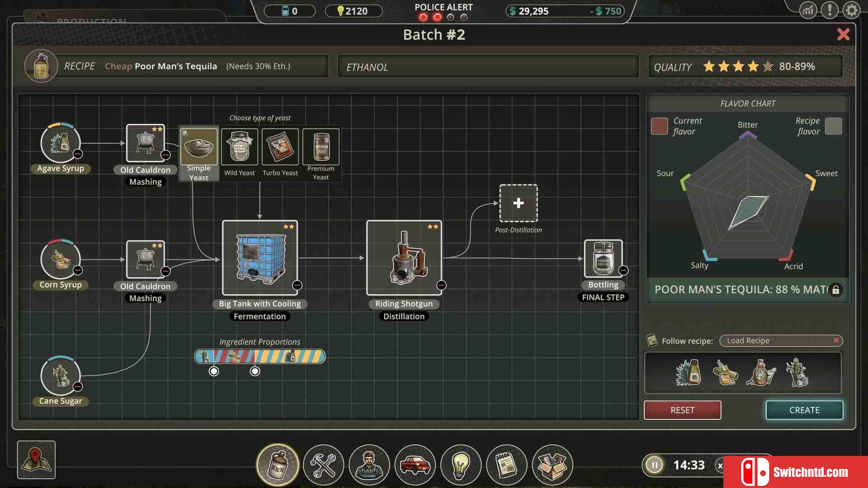Image resolution: width=868 pixels, height=488 pixels.
Task: Click the Post-Distillation add step
Action: click(x=518, y=203)
